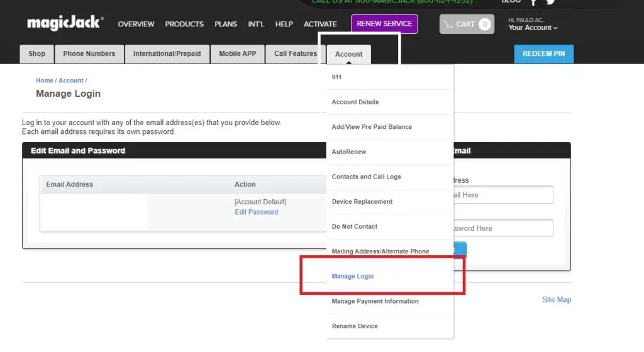This screenshot has height=352, width=644.
Task: Switch to the Phone Numbers tab
Action: click(x=89, y=54)
